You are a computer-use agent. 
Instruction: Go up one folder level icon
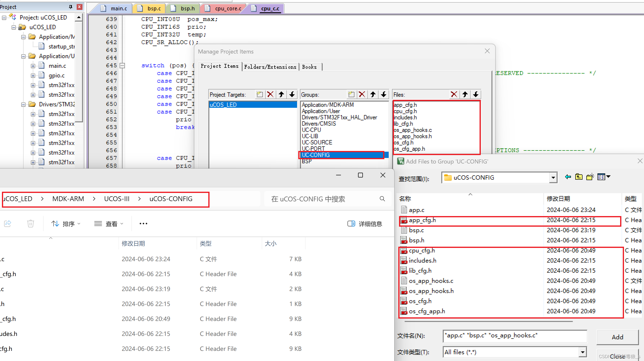coord(579,177)
